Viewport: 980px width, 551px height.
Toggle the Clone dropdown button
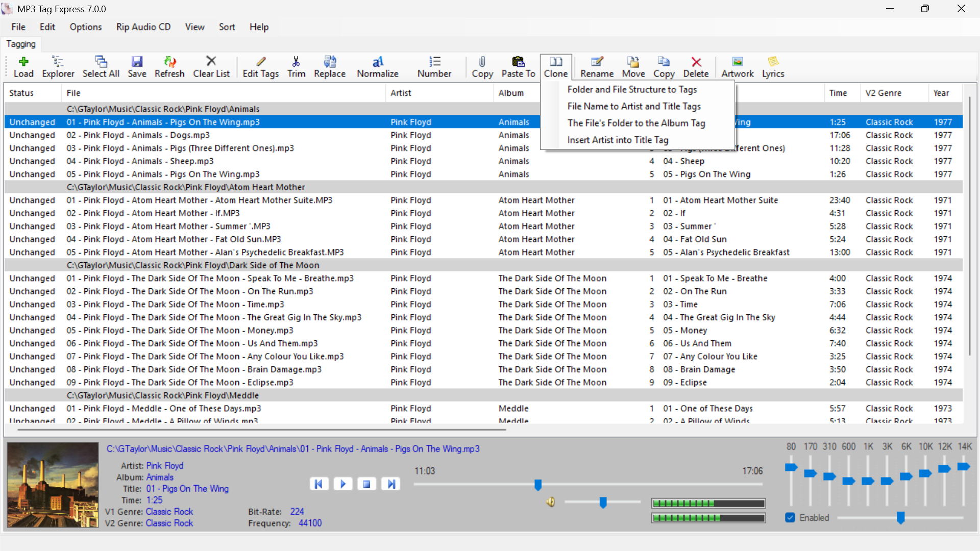(x=556, y=67)
